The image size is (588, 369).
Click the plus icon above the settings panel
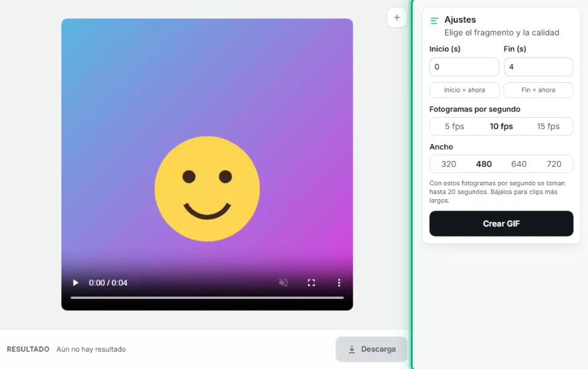397,17
